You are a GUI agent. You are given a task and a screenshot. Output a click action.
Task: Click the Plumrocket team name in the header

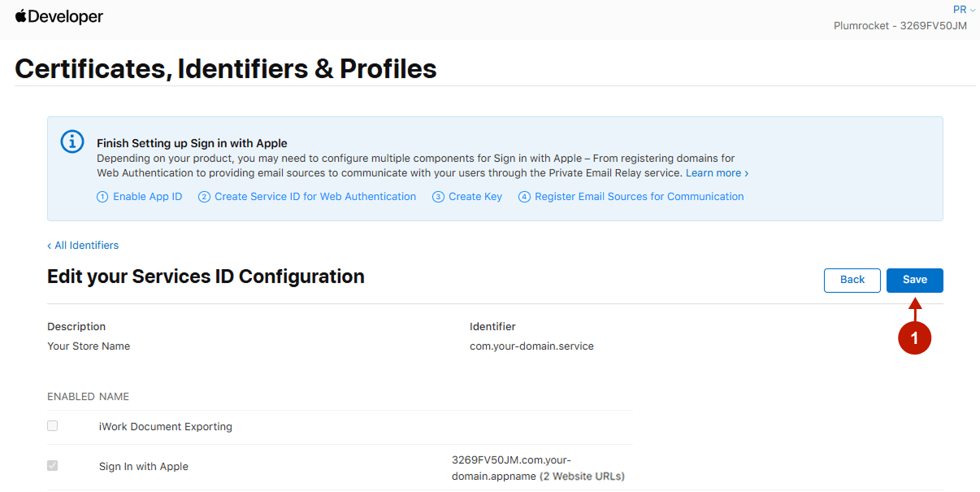(x=900, y=26)
